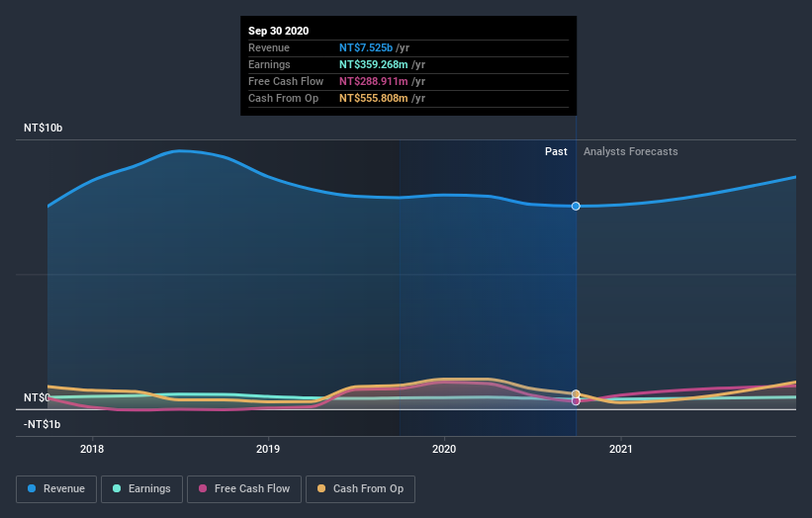This screenshot has height=518, width=812.
Task: Click the Earnings row label in tooltip
Action: (x=269, y=64)
